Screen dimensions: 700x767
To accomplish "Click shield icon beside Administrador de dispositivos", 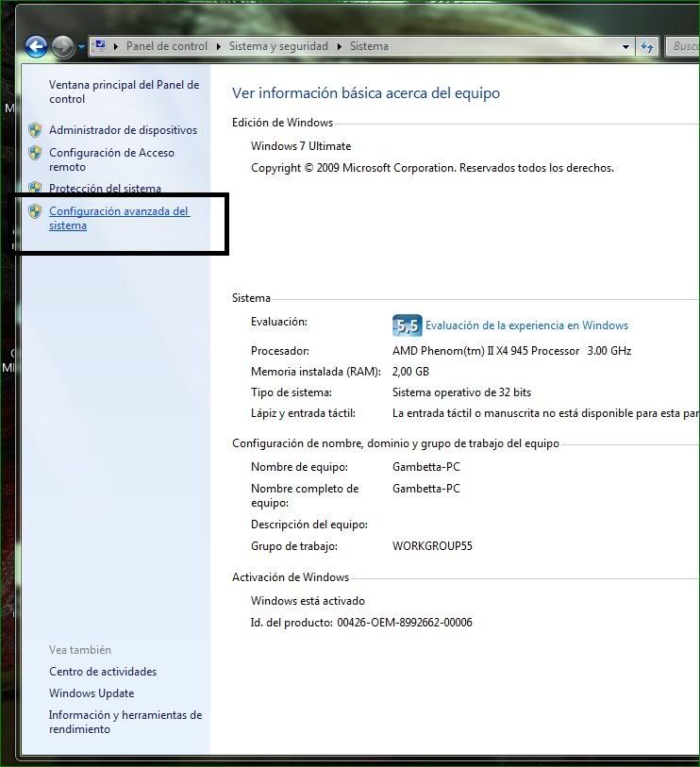I will coord(35,130).
